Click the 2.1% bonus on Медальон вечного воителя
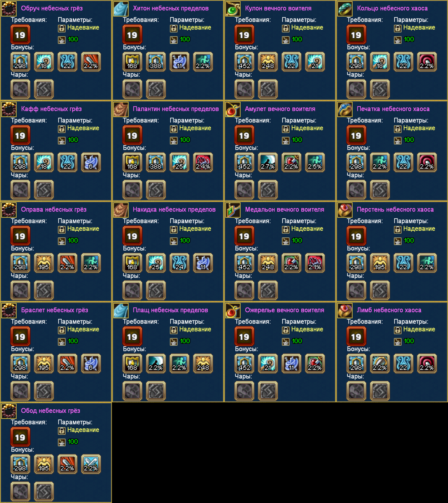The image size is (448, 503). click(315, 263)
